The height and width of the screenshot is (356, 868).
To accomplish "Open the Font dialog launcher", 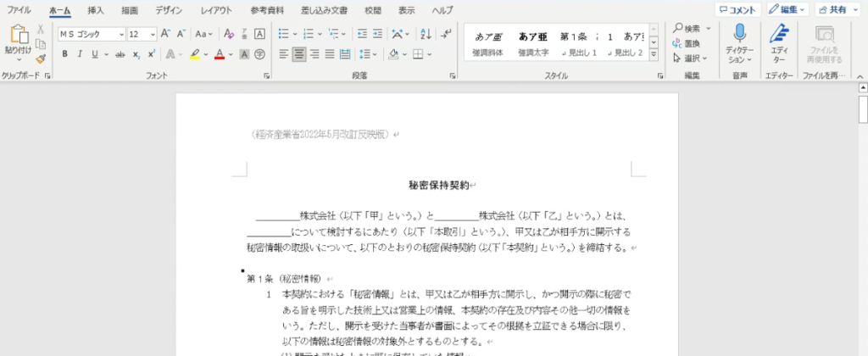I will pyautogui.click(x=266, y=75).
